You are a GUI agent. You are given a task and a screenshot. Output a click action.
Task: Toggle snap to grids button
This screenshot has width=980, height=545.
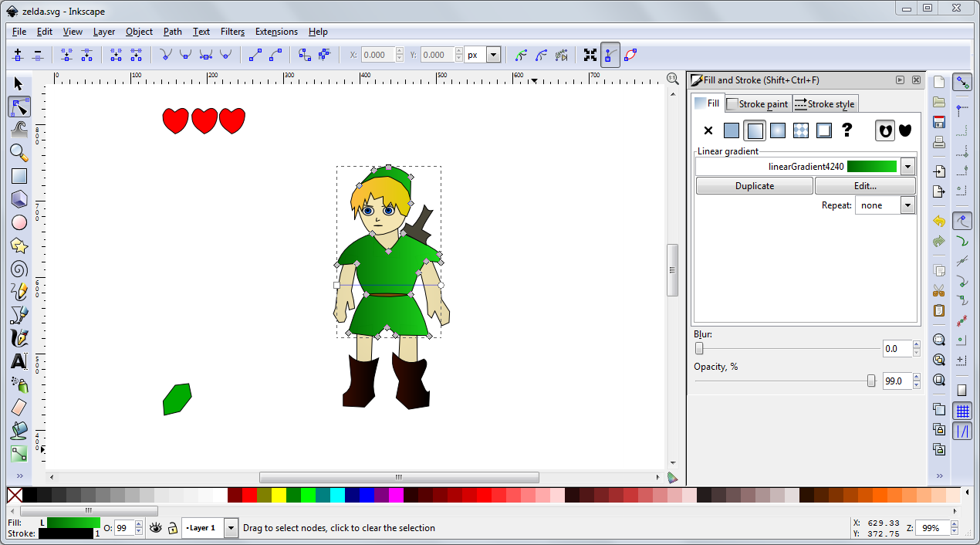(962, 411)
